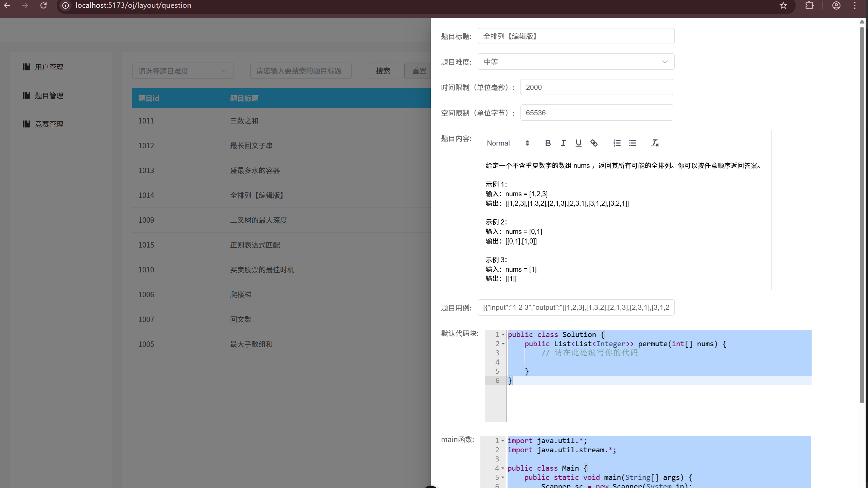The image size is (868, 488).
Task: Click the 题目管理 sidebar icon
Action: [x=26, y=95]
